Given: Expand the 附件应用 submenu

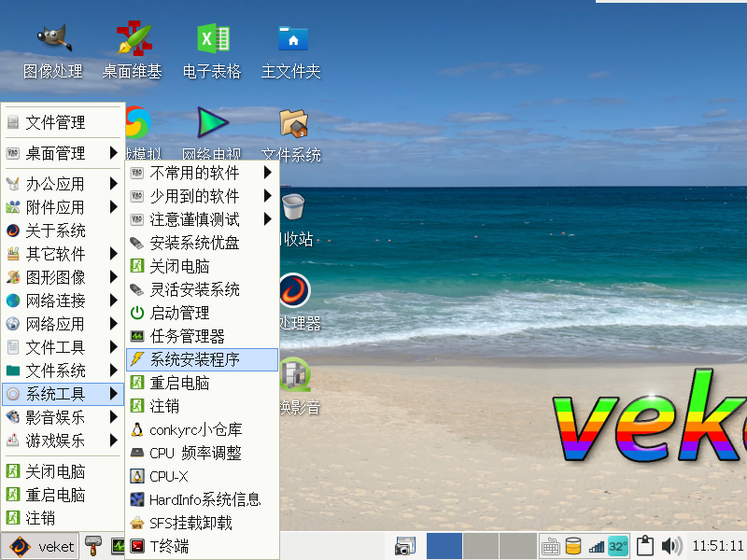Looking at the screenshot, I should (x=63, y=206).
